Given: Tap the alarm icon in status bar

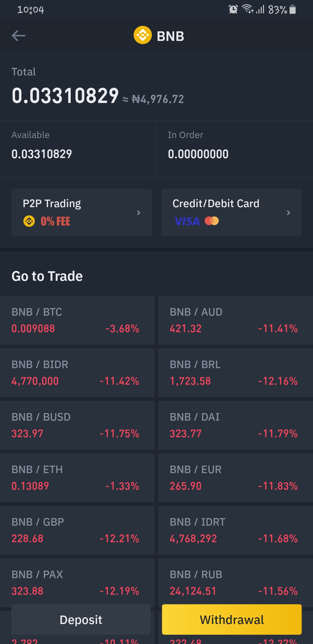Looking at the screenshot, I should 233,9.
